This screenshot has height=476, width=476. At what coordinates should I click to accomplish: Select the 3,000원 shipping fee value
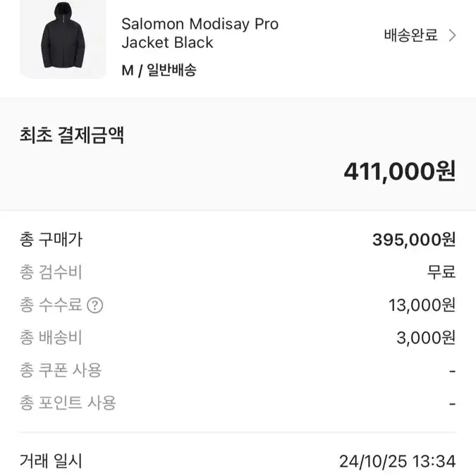click(426, 338)
